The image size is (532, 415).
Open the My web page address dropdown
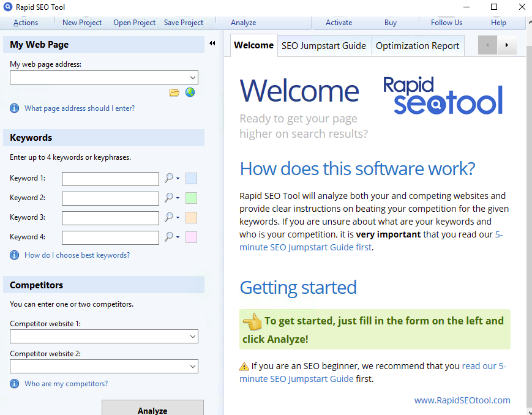pos(193,77)
